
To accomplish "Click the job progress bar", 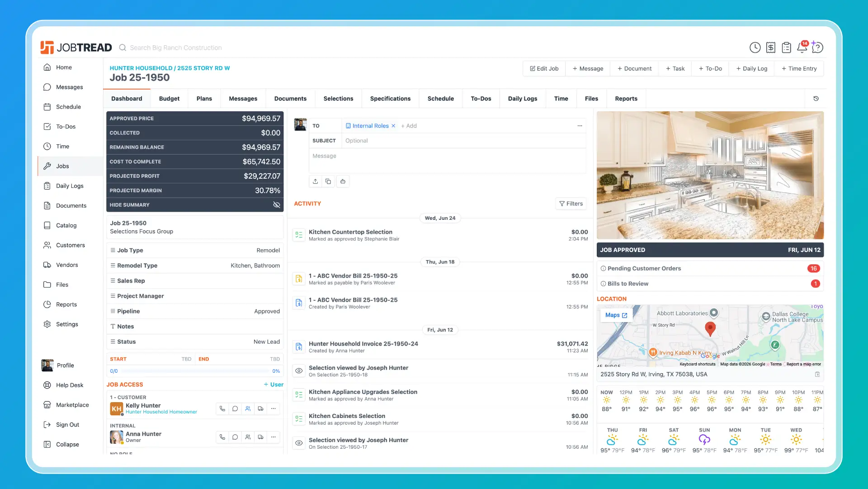I will (194, 371).
